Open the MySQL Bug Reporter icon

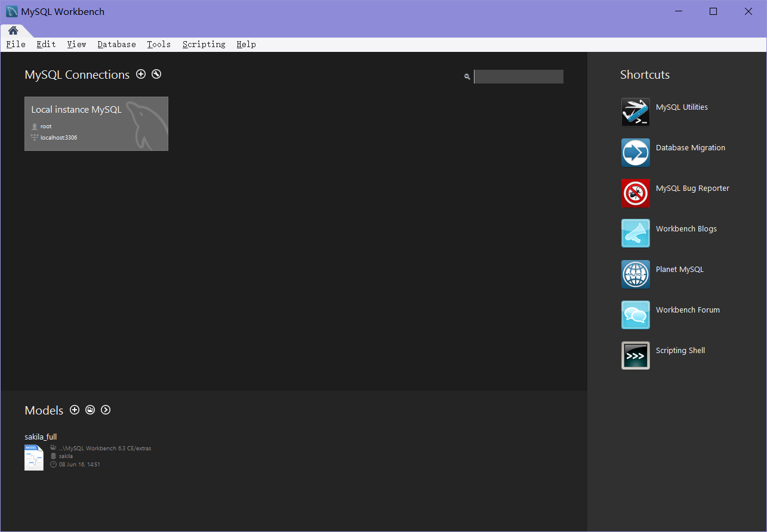pos(635,193)
